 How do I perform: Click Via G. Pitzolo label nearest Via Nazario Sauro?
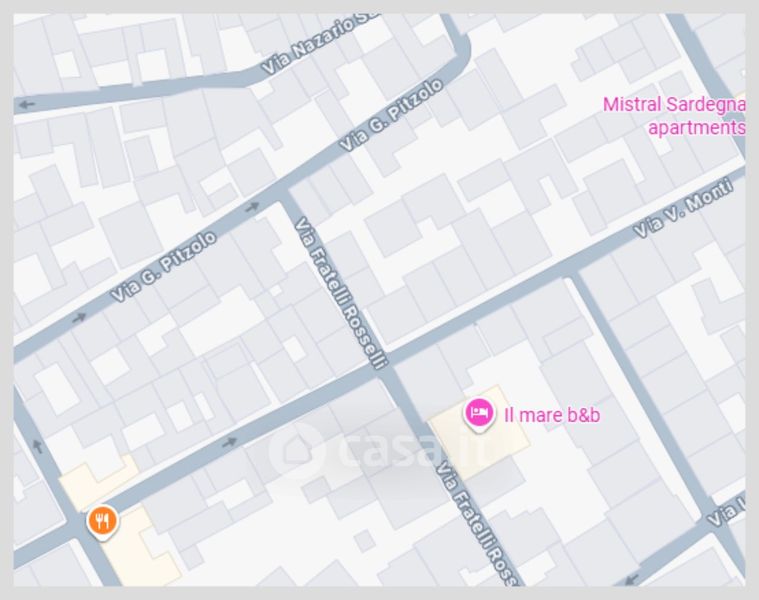click(391, 115)
